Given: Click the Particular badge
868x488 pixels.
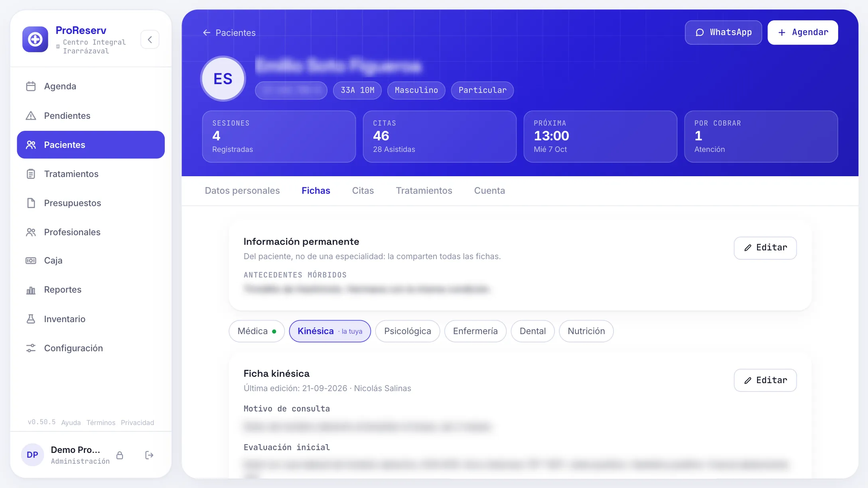Looking at the screenshot, I should [x=482, y=90].
